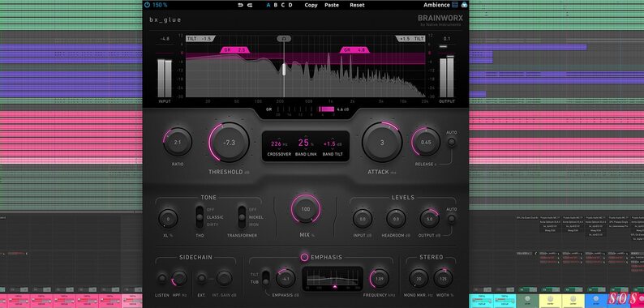Viewport: 644px width, 308px height.
Task: Click the Mono Mkr. Hz knob
Action: coord(419,279)
